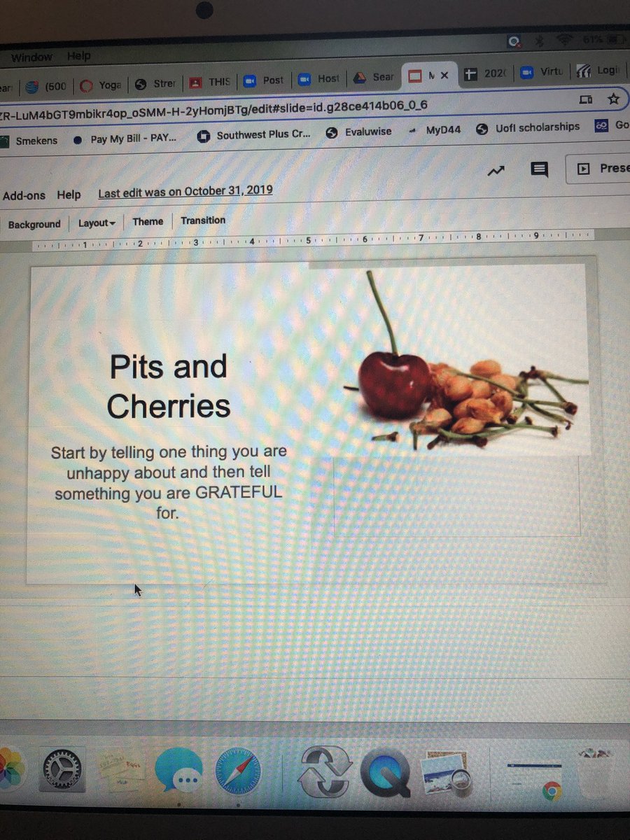Open the Window menu in the menu bar
The image size is (630, 840).
point(31,57)
